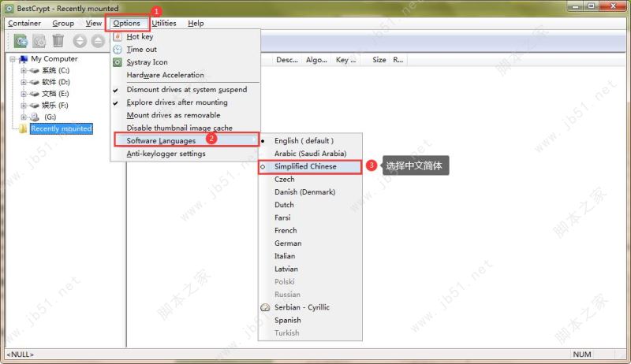The width and height of the screenshot is (631, 364).
Task: Click the Key ... column header
Action: click(345, 60)
